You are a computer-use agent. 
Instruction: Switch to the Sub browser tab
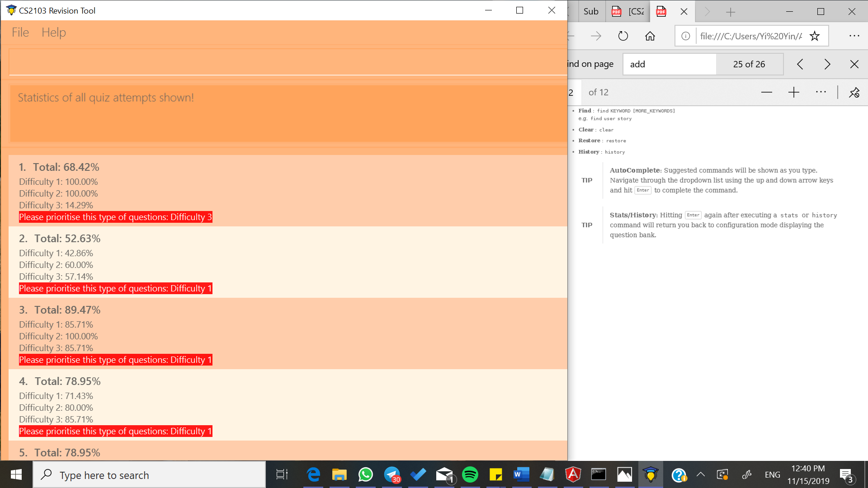click(590, 11)
